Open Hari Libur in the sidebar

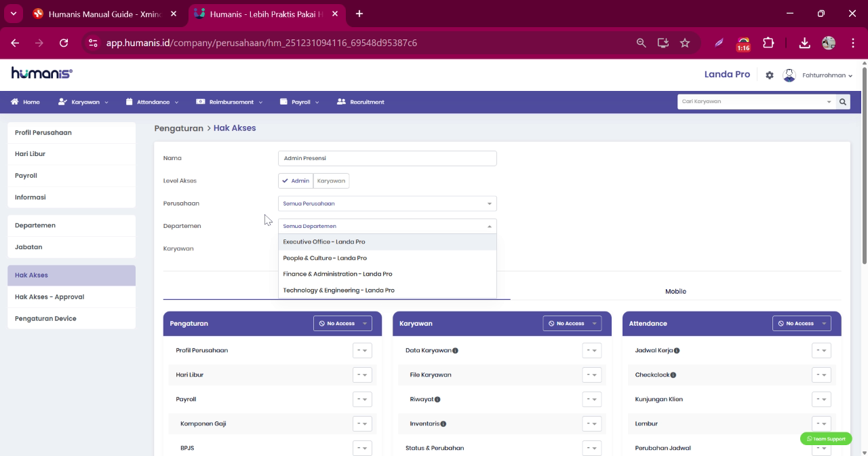71,154
